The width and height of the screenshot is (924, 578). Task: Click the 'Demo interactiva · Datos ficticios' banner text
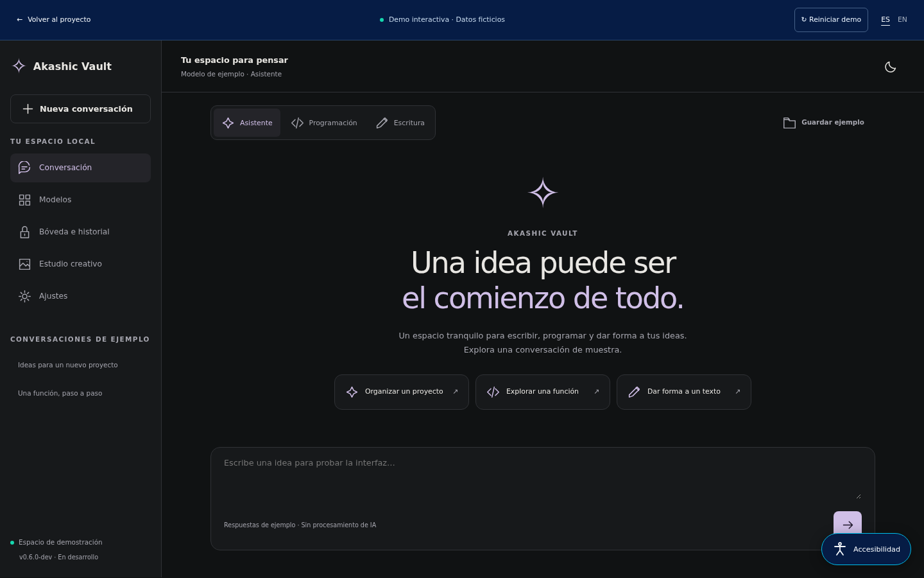(447, 19)
